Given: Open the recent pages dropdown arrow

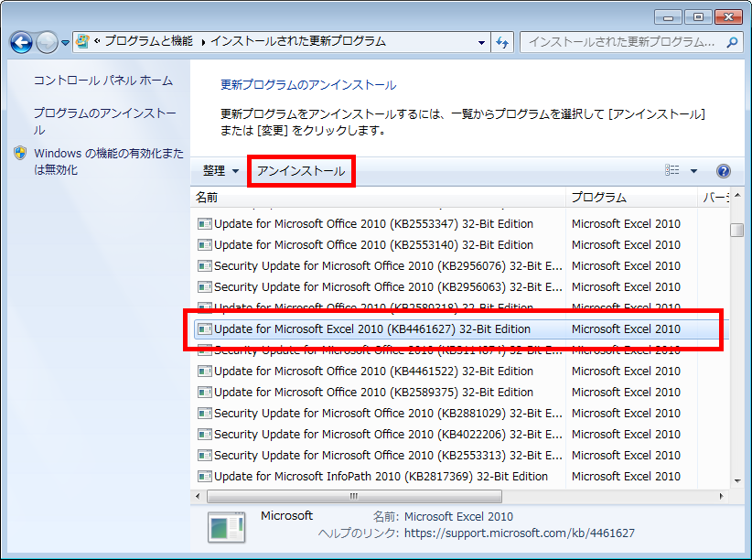Looking at the screenshot, I should point(65,43).
